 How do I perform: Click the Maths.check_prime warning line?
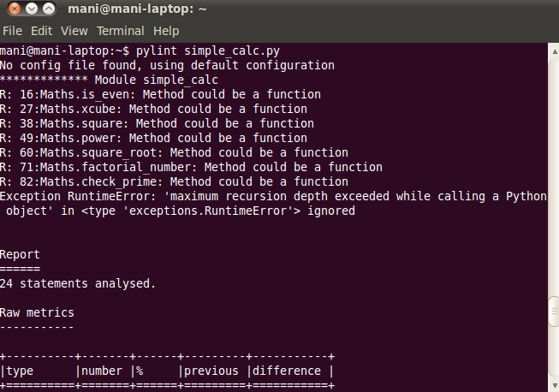(x=174, y=181)
